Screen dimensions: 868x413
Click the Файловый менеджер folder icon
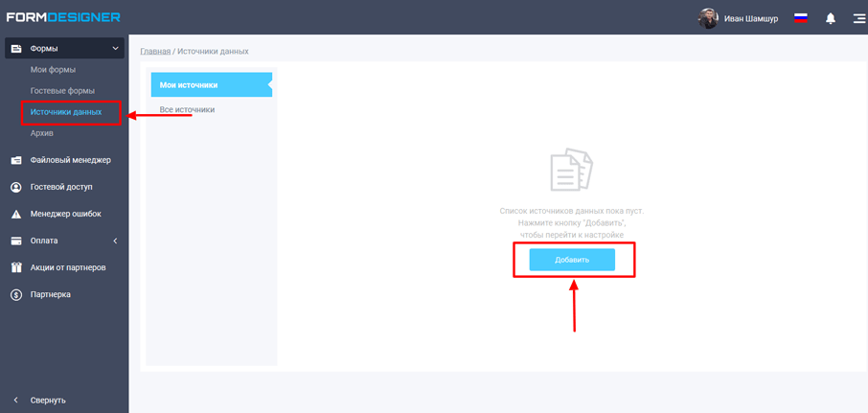(x=16, y=160)
